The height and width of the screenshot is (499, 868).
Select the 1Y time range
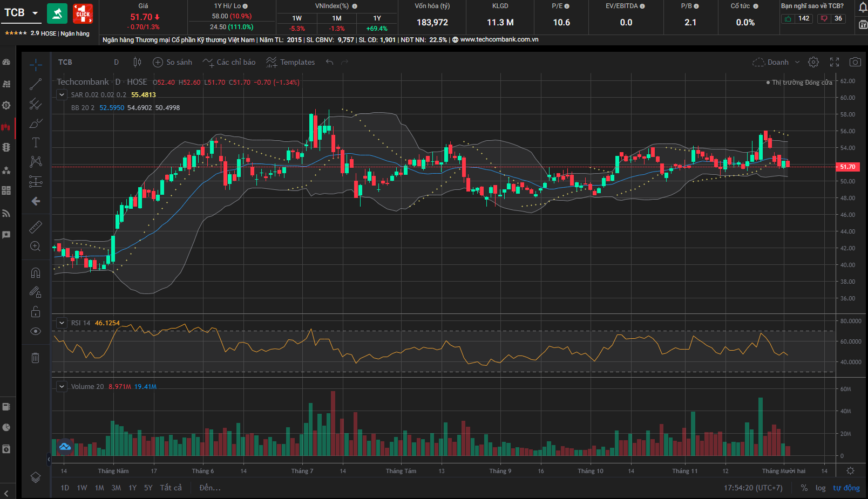(132, 488)
